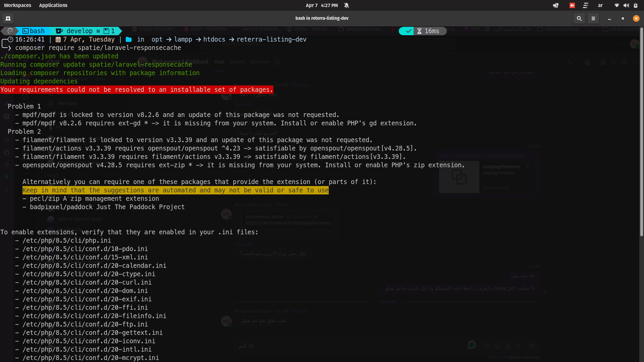Toggle the muted notification bell
The width and height of the screenshot is (644, 362).
pos(346,5)
